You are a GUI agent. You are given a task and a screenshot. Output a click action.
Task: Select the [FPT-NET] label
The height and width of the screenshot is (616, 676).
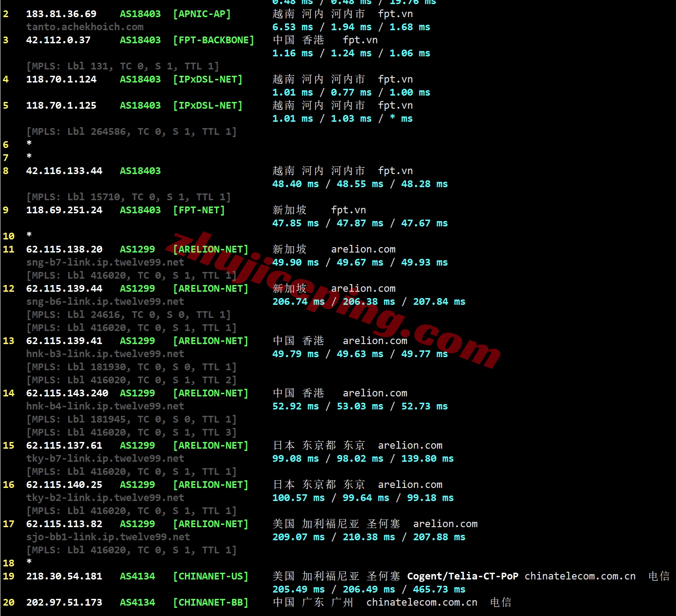coord(199,210)
